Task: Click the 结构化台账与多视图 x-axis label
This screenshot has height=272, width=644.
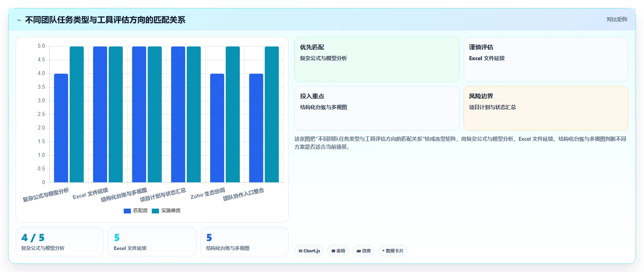Action: click(x=124, y=195)
